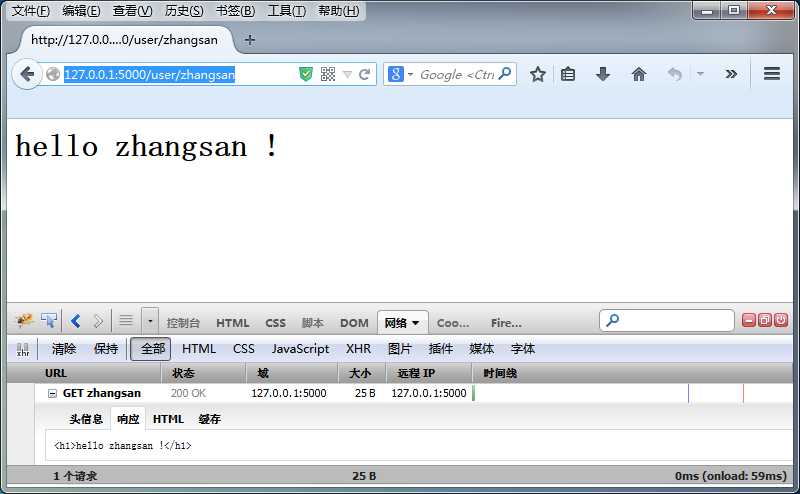
Task: Open dropdown beside the undo arrow
Action: (x=700, y=74)
